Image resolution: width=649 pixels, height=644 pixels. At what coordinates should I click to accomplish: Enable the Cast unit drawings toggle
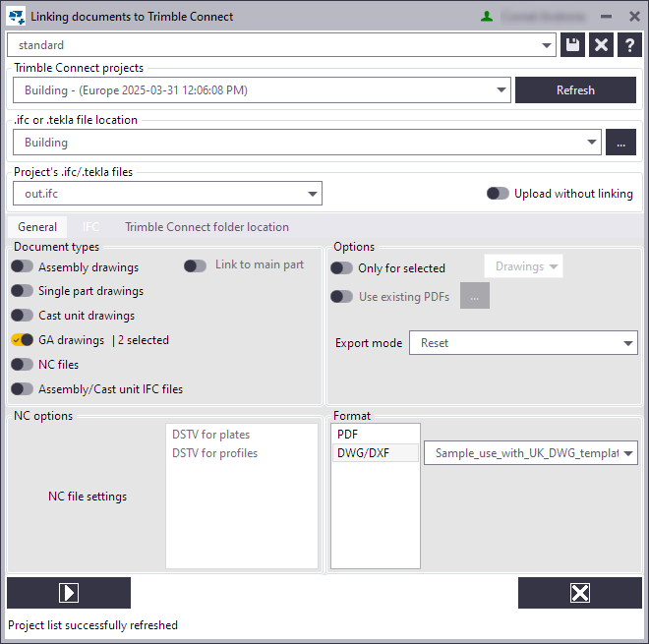[22, 315]
